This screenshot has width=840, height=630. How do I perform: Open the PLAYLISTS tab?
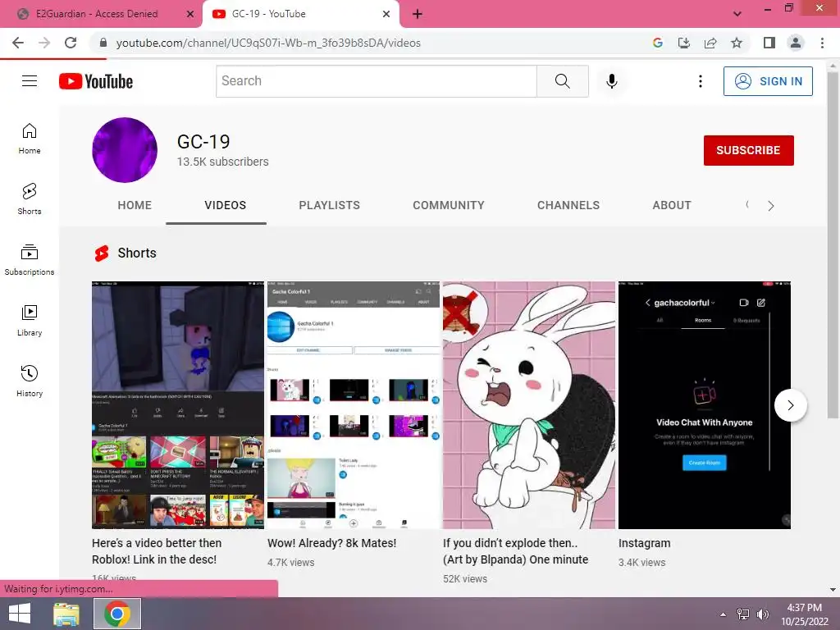(330, 205)
